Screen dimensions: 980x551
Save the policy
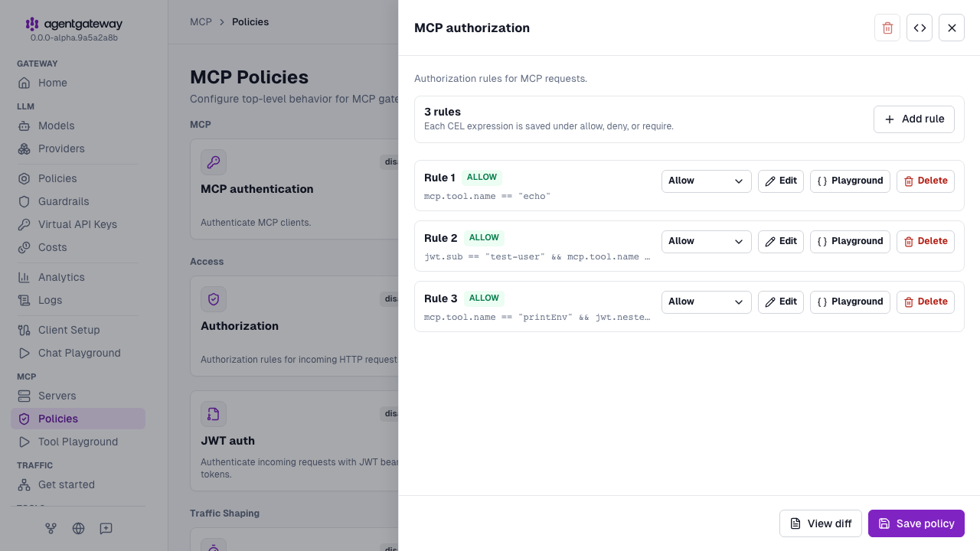pos(916,523)
